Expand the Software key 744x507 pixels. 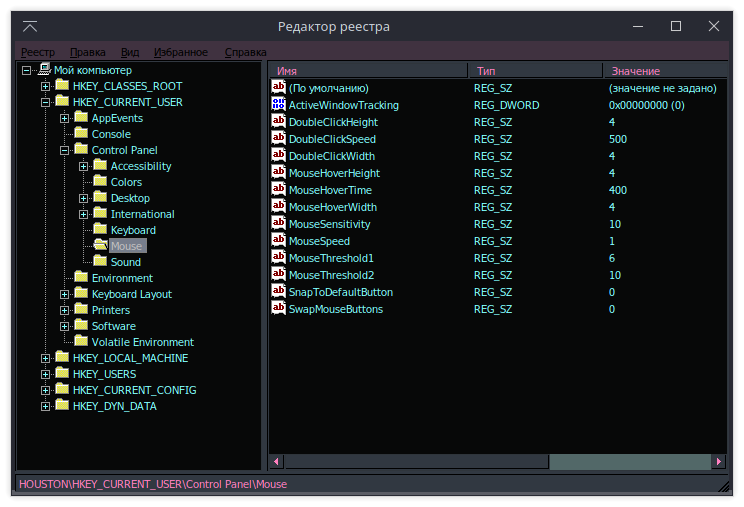click(65, 326)
